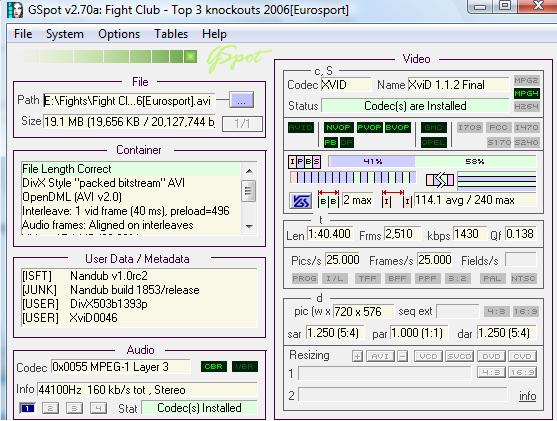Click the BVOP indicator

(398, 128)
